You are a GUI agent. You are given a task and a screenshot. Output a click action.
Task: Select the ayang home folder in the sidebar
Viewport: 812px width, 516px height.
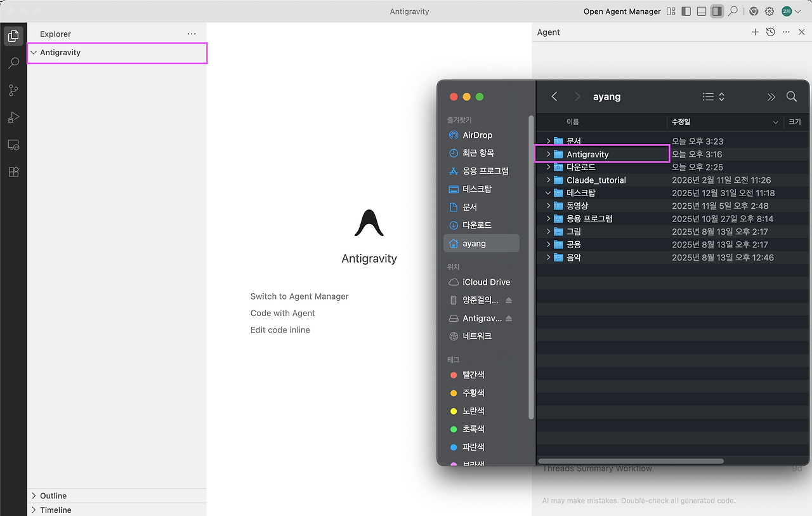pyautogui.click(x=482, y=243)
